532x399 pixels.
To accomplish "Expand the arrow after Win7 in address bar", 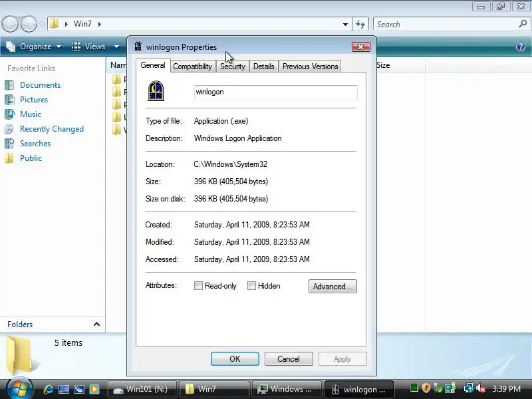I will point(99,24).
